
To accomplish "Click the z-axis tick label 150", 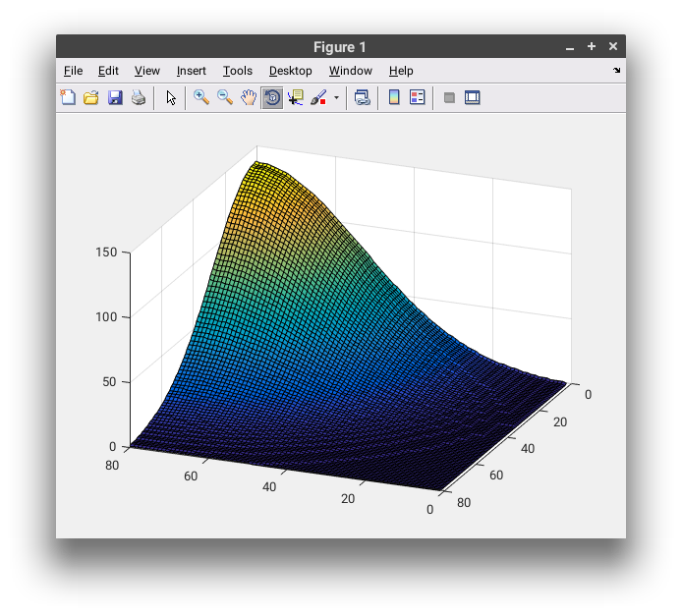I will click(x=106, y=252).
